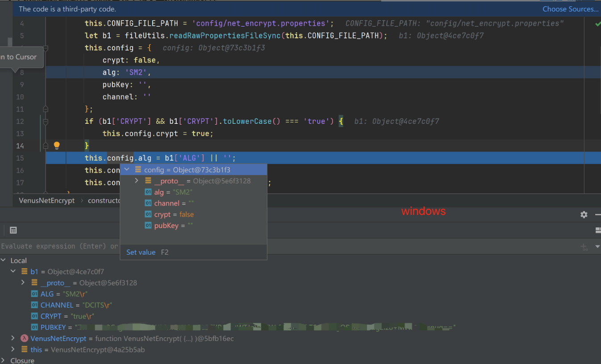Image resolution: width=601 pixels, height=364 pixels.
Task: Expand the 'this' variable node
Action: (x=13, y=350)
